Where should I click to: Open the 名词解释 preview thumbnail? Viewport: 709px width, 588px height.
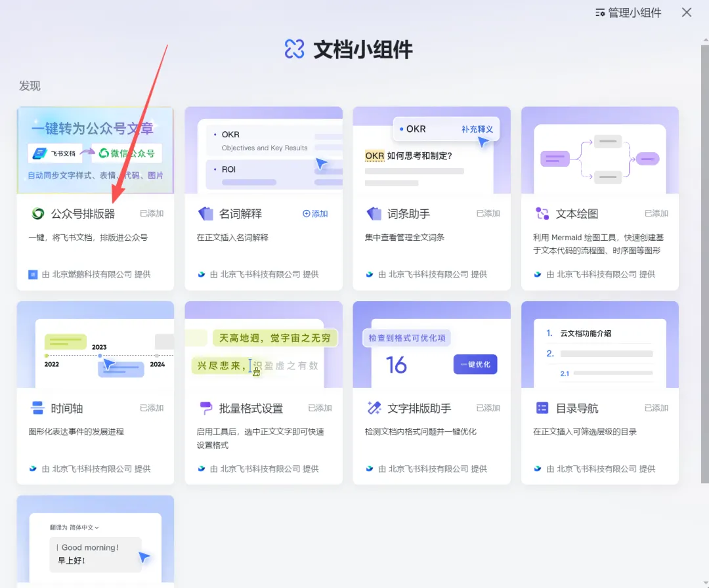[x=264, y=150]
